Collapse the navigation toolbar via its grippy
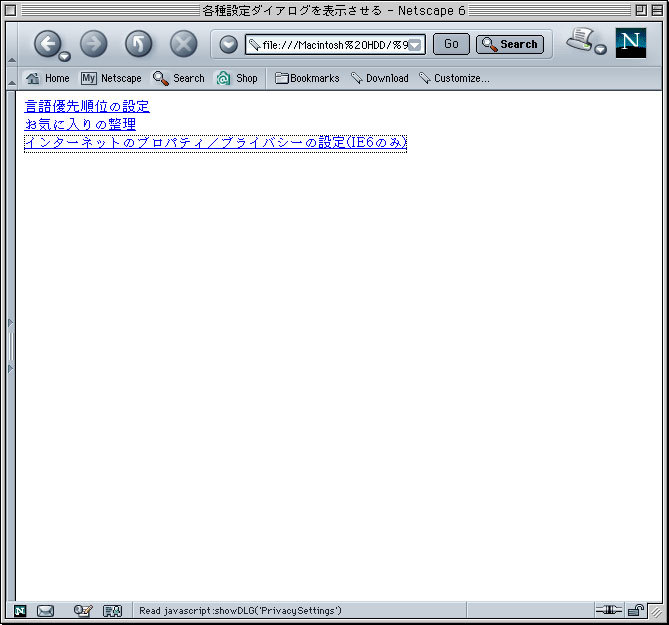Image resolution: width=669 pixels, height=625 pixels. click(12, 44)
